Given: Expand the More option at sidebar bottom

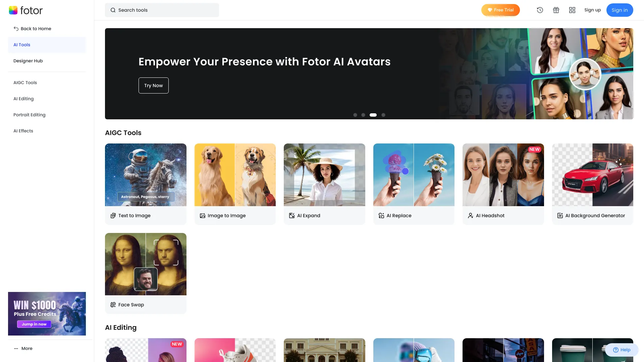Looking at the screenshot, I should pos(23,348).
